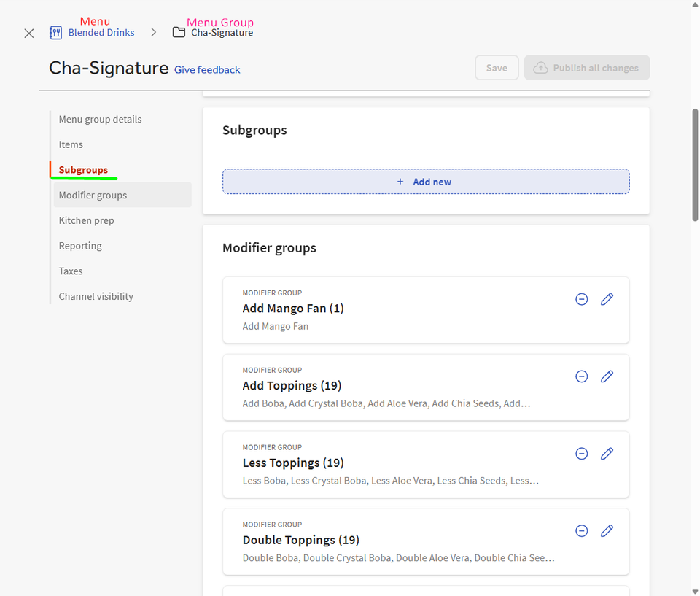Edit the Add Toppings modifier group

pyautogui.click(x=607, y=376)
